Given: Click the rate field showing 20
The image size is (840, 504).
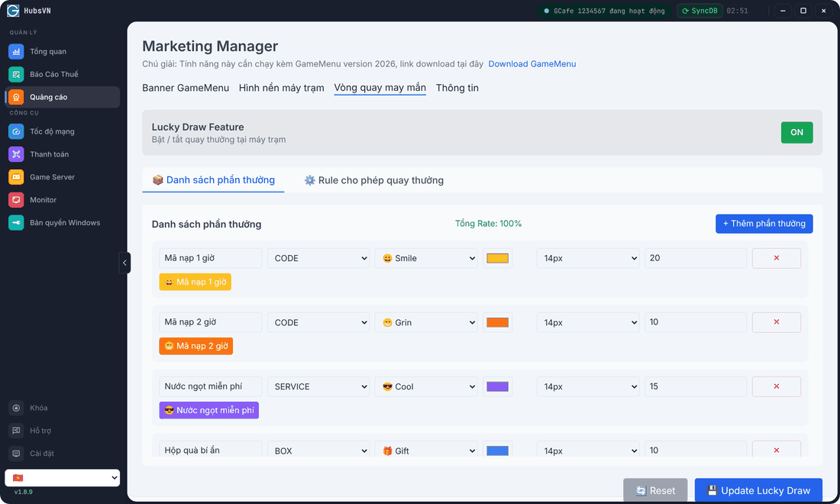Looking at the screenshot, I should click(x=696, y=258).
